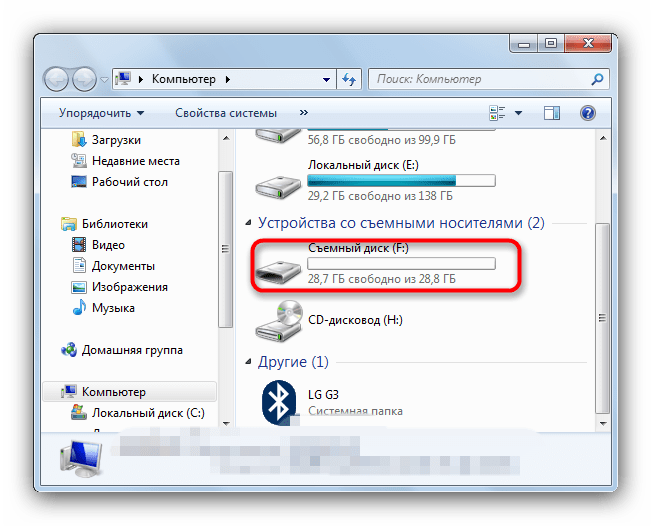Viewport: 652px width, 526px height.
Task: Click the Музыка note icon
Action: click(79, 308)
